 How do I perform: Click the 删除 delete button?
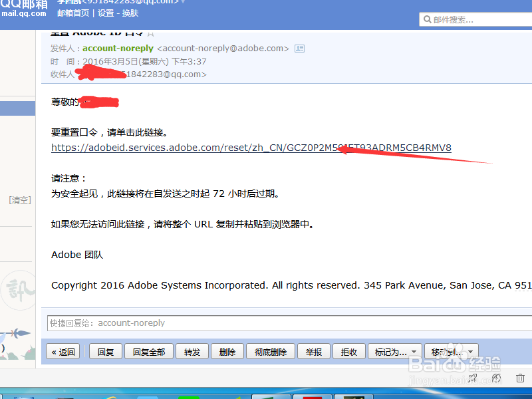coord(227,352)
